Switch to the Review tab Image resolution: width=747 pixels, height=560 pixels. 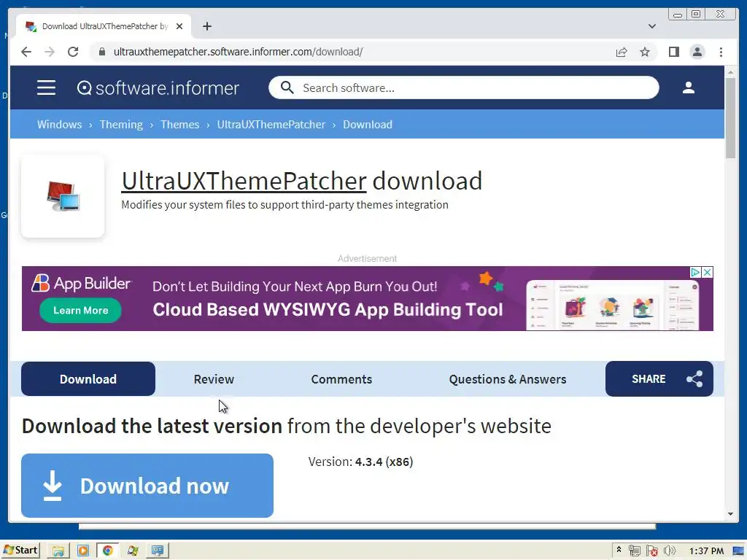(x=214, y=379)
